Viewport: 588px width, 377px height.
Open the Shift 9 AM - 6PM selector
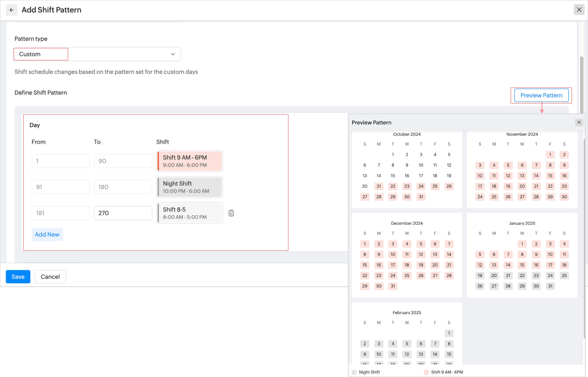[189, 161]
